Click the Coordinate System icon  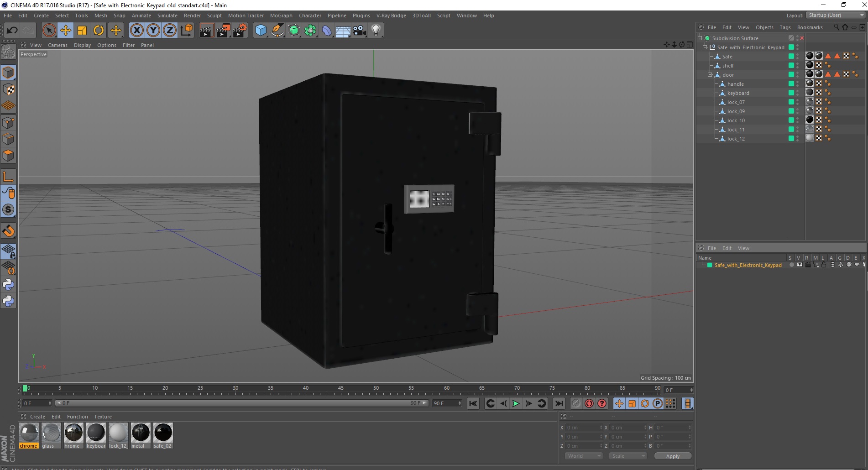[186, 31]
